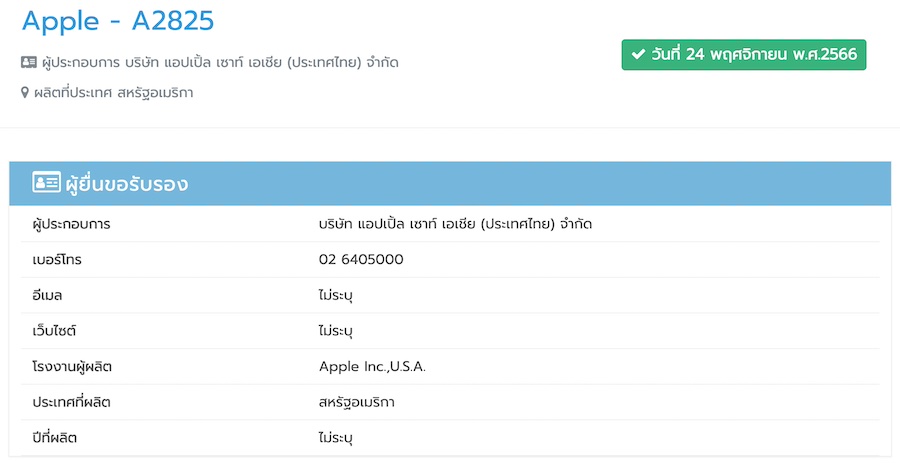
Task: Click the ผู้ประกอบการ row label in table
Action: [71, 224]
